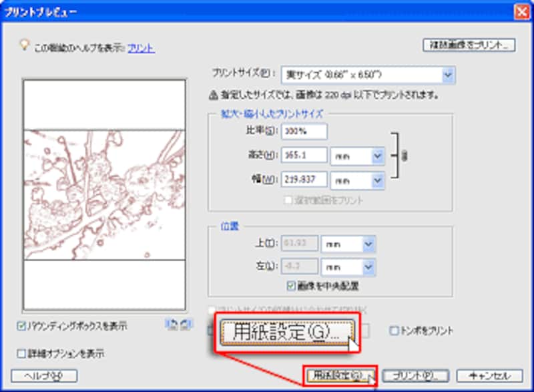The height and width of the screenshot is (392, 534).
Task: Click the chain link constrain proportions icon
Action: (x=406, y=156)
